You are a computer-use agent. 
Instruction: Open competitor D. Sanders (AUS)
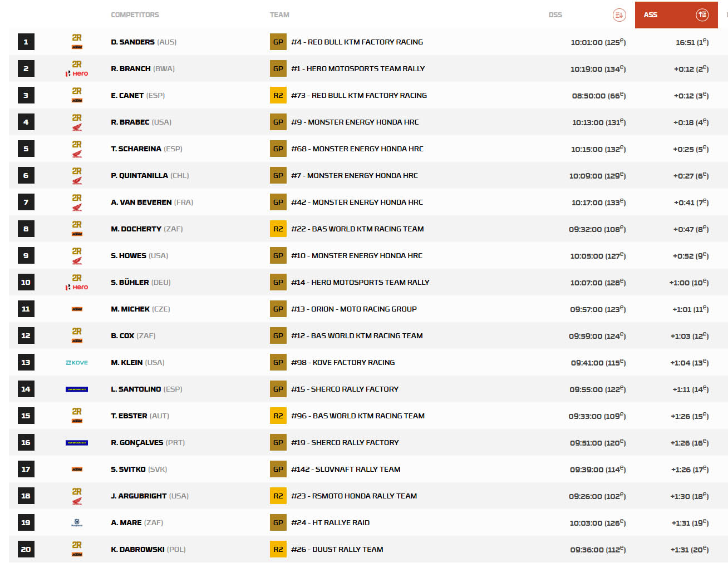144,42
